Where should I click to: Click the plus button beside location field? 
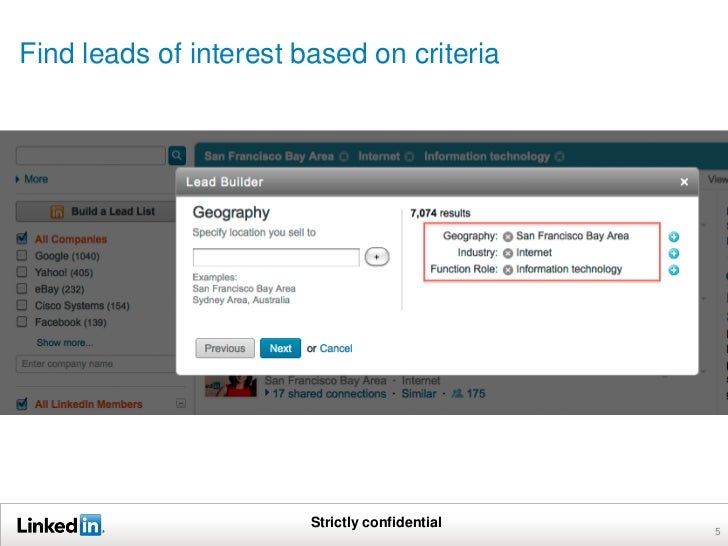pyautogui.click(x=377, y=257)
